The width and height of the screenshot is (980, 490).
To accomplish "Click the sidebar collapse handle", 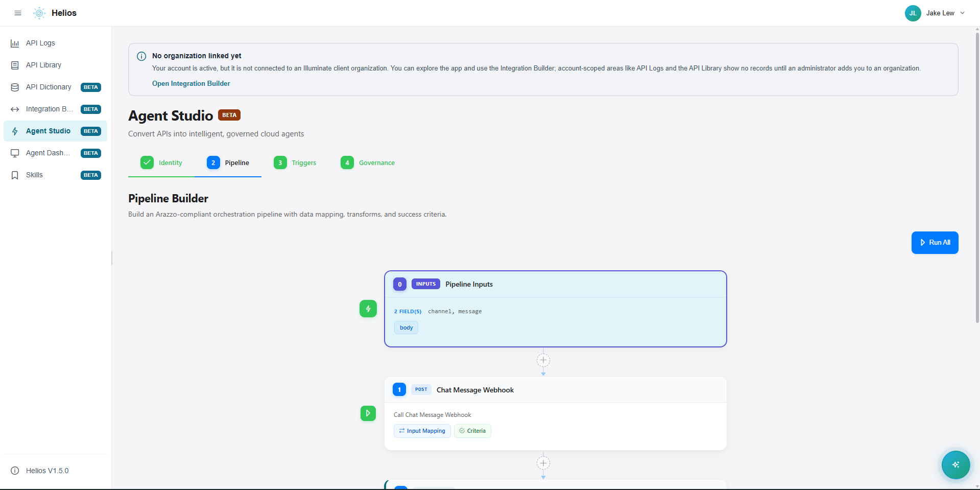I will click(x=112, y=258).
